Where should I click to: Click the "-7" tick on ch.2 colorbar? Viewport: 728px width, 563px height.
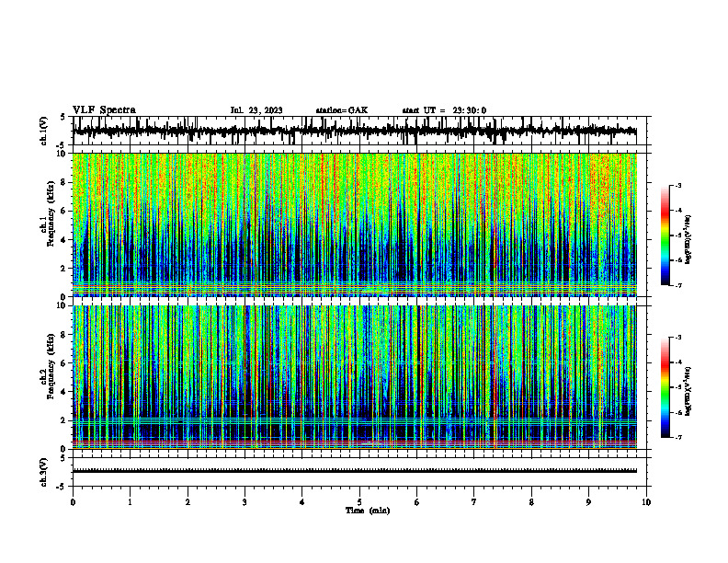(677, 437)
